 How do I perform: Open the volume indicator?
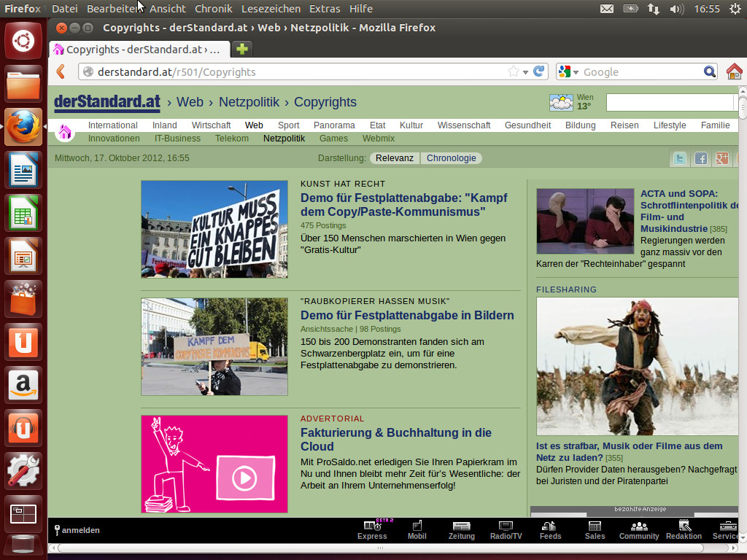pyautogui.click(x=676, y=9)
